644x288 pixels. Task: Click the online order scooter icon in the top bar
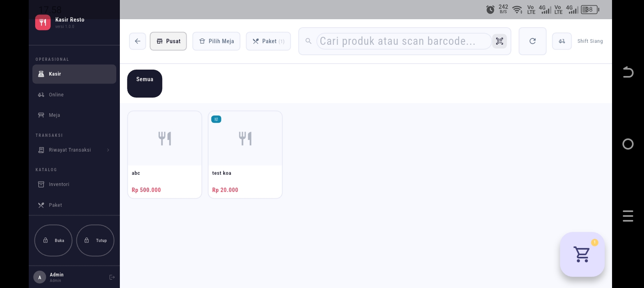coord(562,41)
